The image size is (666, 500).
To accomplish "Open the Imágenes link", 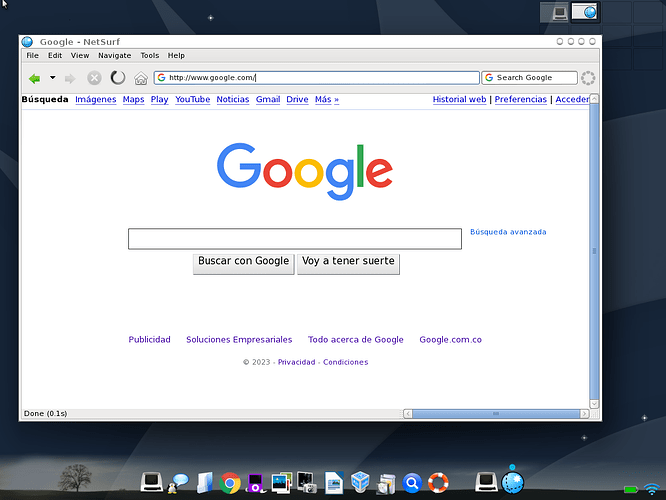I will click(96, 99).
